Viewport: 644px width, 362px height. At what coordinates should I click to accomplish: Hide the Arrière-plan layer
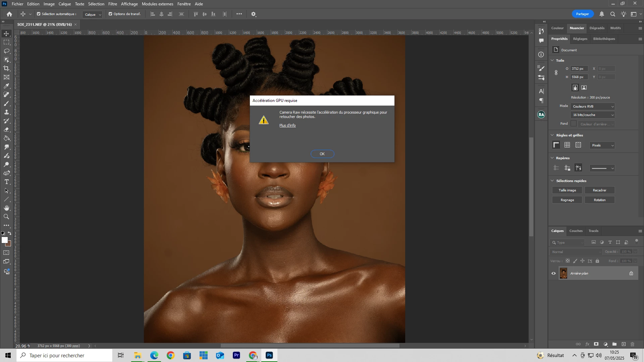[553, 274]
